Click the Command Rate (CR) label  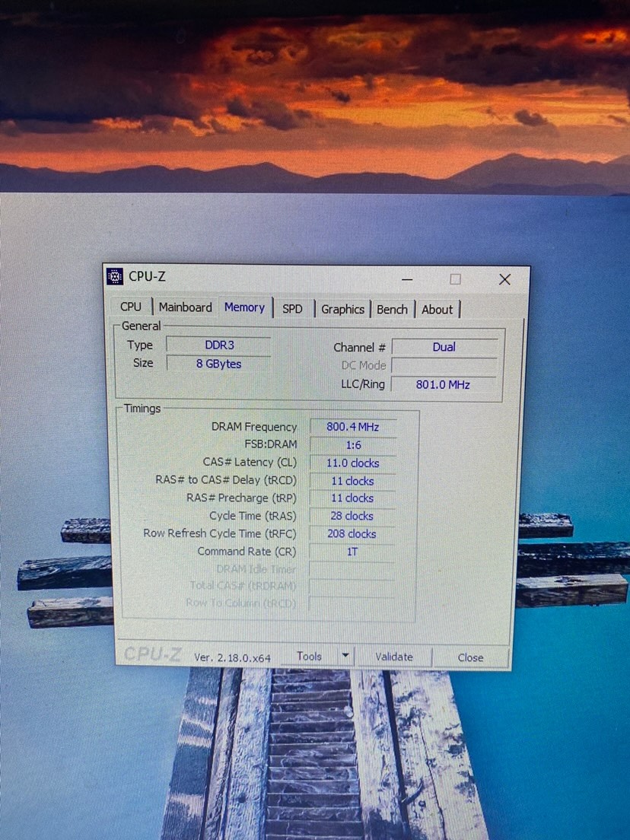tap(247, 551)
